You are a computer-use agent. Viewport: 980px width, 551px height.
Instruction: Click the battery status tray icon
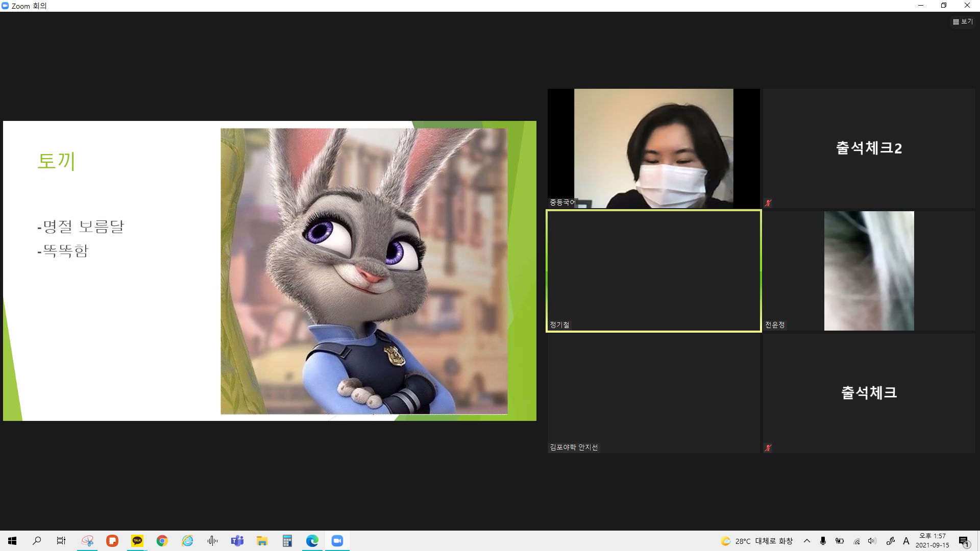pyautogui.click(x=840, y=541)
